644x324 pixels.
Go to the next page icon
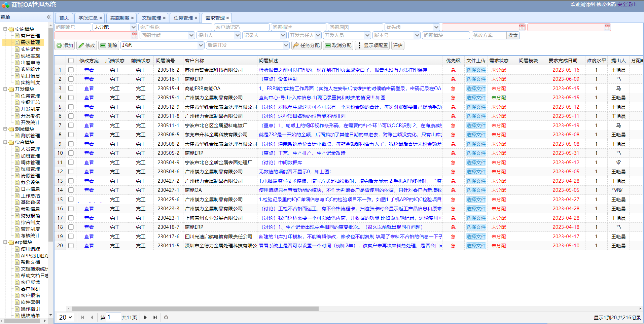tap(145, 317)
